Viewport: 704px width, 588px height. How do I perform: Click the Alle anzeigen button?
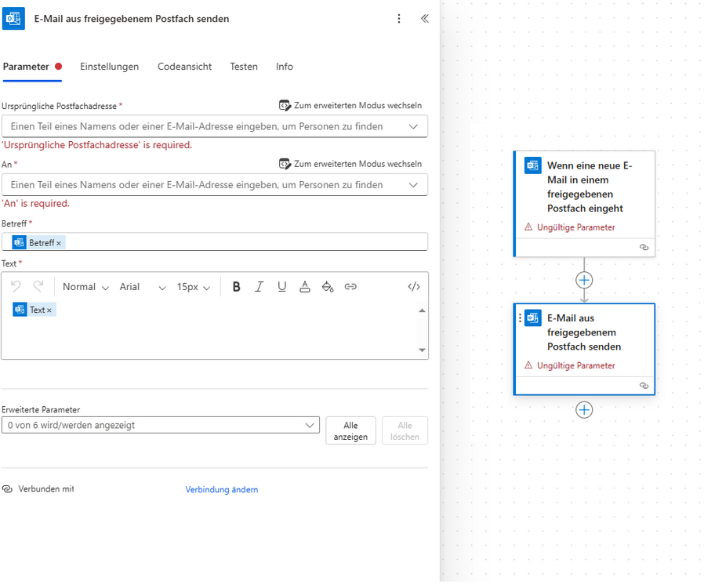point(350,431)
